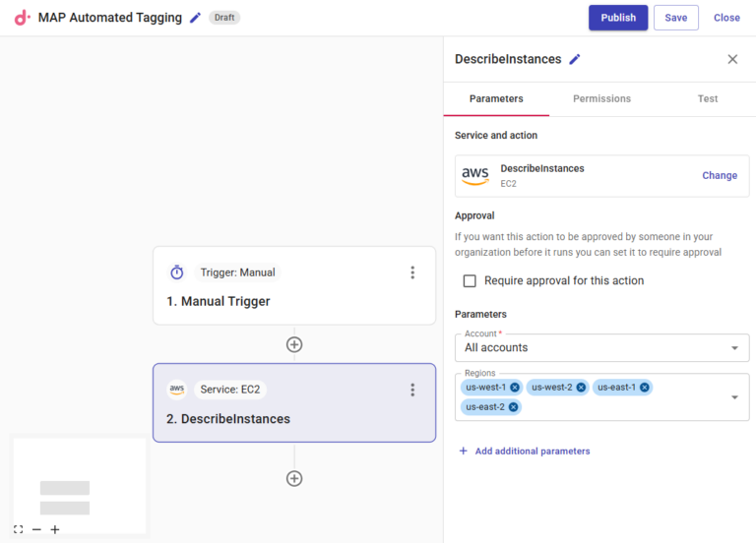Zoom out the canvas with minus icon
Screen dimensions: 756x543
36,529
